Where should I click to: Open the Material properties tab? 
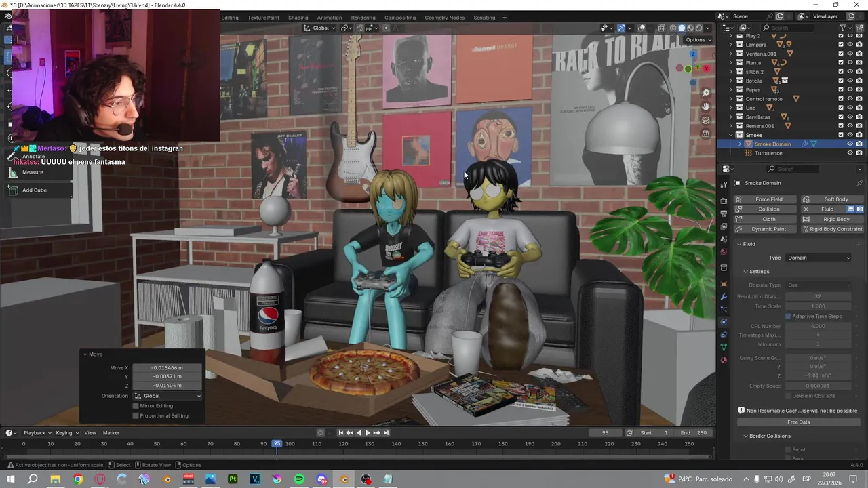(x=724, y=360)
